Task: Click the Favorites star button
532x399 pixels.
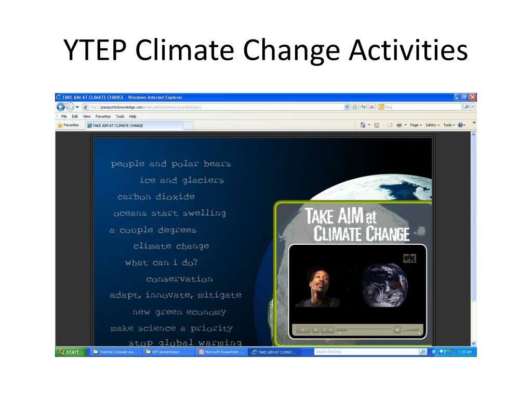Action: click(x=68, y=125)
